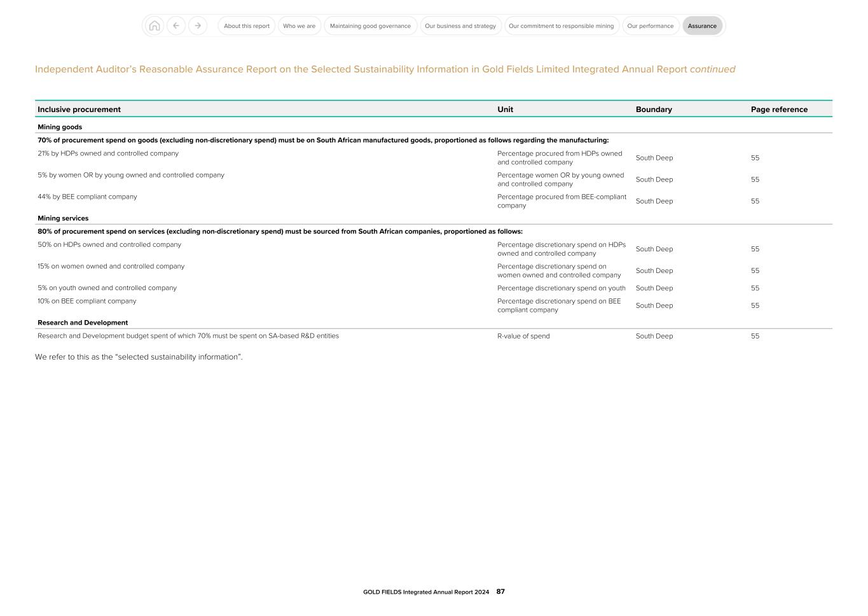
Task: Select the Mining services section heading
Action: [62, 218]
